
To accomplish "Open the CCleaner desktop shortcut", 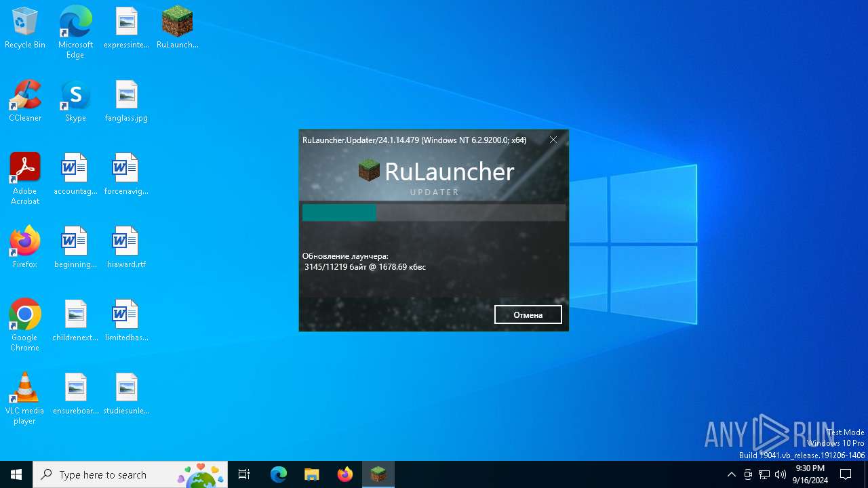I will tap(25, 101).
